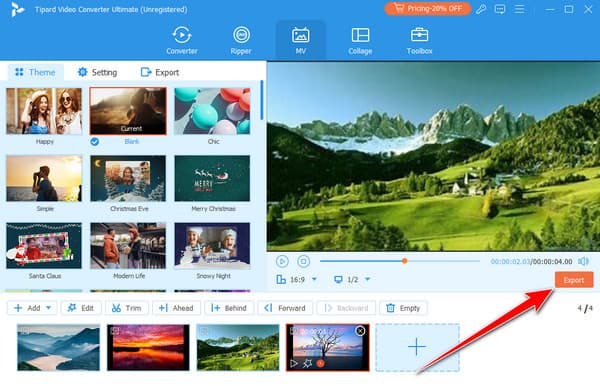Click the theme list scrollbar
Viewport: 600px width, 386px height.
click(262, 100)
